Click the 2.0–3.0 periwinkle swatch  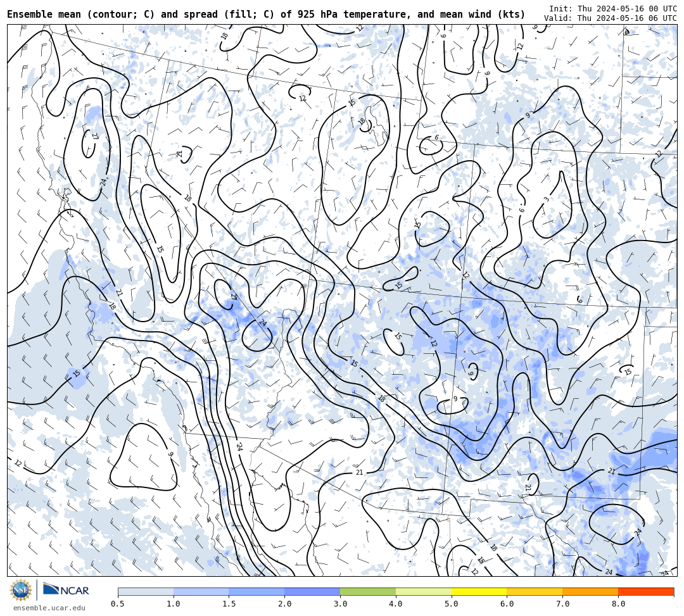[x=312, y=591]
